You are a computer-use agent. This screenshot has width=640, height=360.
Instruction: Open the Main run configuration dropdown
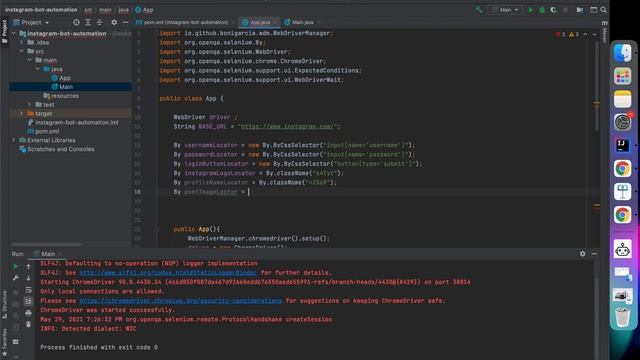click(x=505, y=10)
